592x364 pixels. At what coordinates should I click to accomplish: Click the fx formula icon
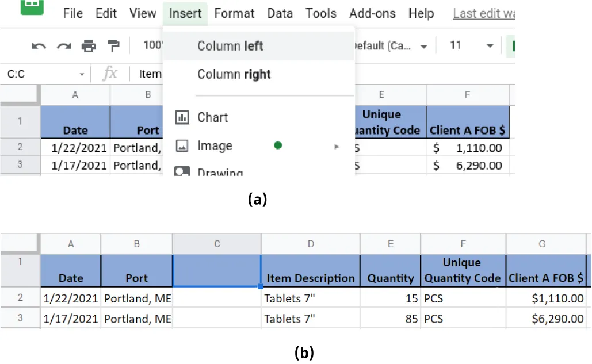point(111,74)
